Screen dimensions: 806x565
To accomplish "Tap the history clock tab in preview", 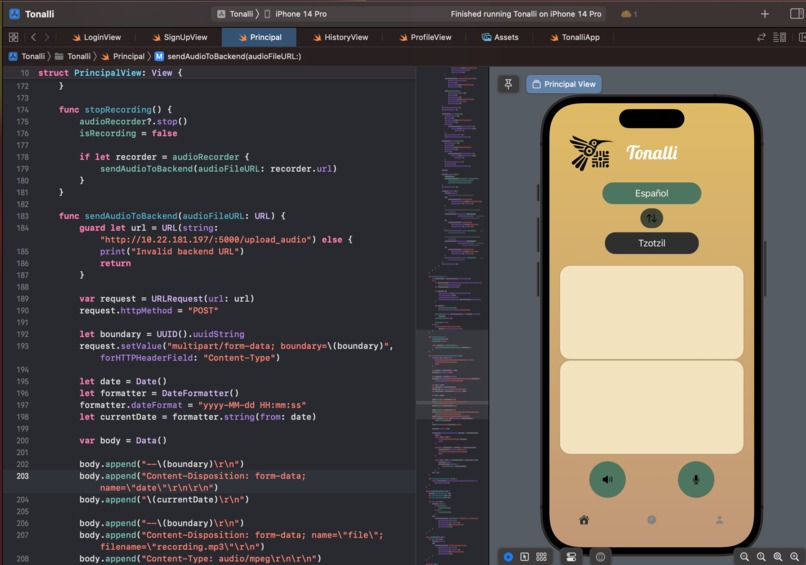I will click(x=651, y=520).
